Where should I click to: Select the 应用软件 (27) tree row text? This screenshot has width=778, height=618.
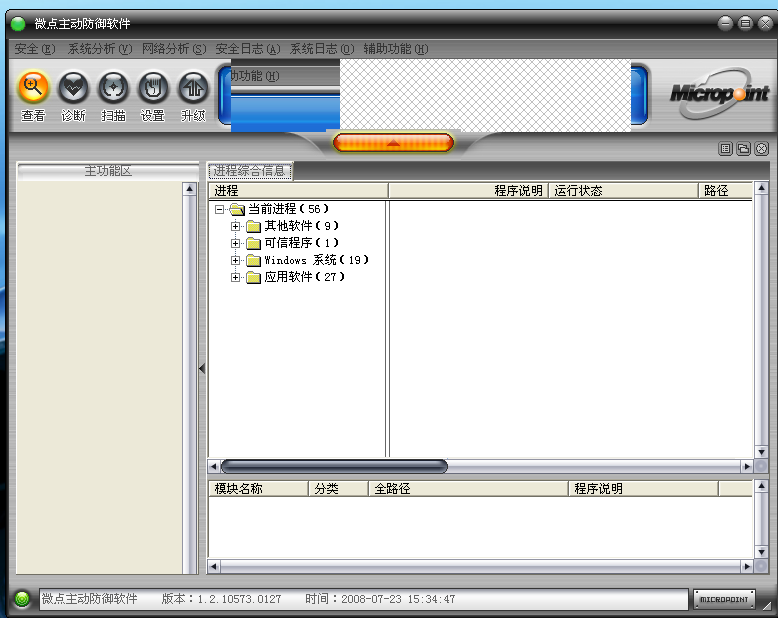304,277
